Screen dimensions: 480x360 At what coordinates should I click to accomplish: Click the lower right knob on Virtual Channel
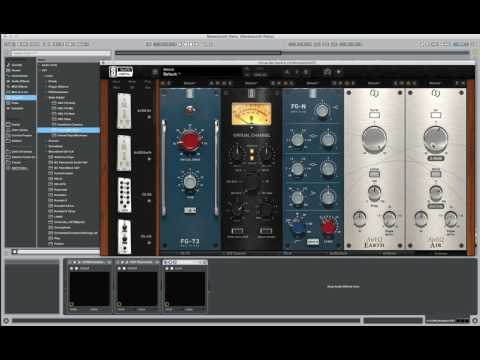pos(267,209)
